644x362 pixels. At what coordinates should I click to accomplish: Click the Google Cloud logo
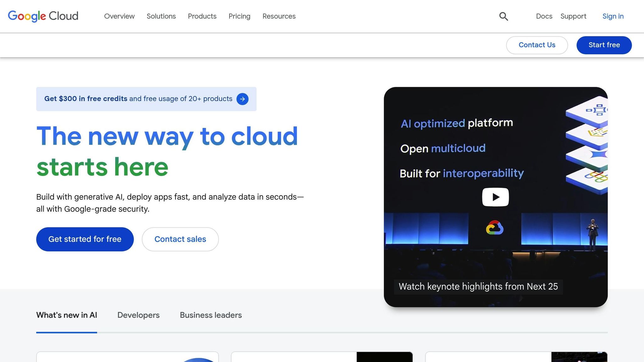point(43,16)
